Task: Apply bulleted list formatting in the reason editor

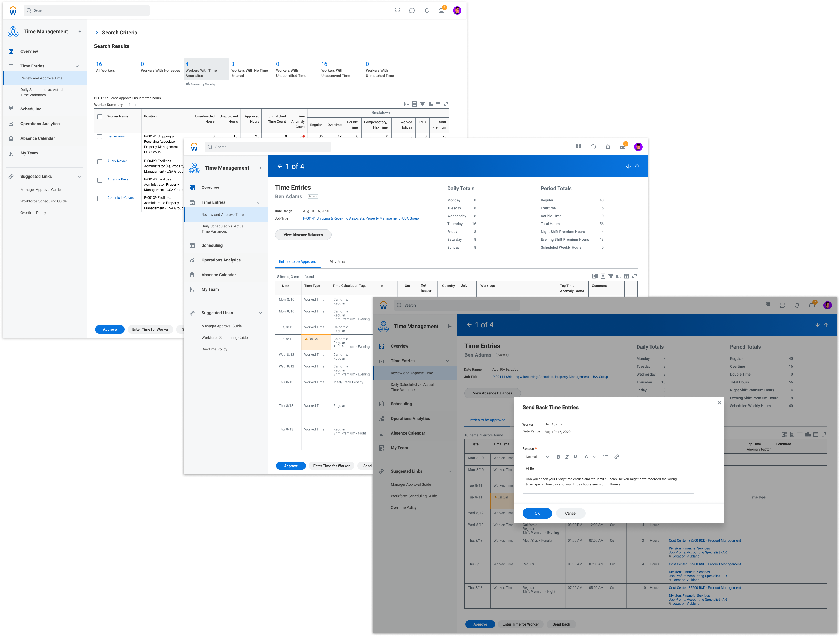Action: coord(606,457)
